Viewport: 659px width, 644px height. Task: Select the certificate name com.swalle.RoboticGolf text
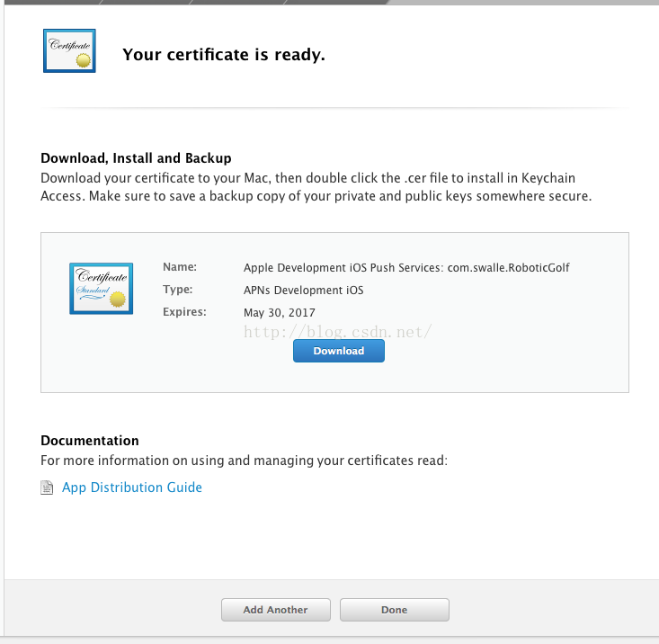[508, 268]
